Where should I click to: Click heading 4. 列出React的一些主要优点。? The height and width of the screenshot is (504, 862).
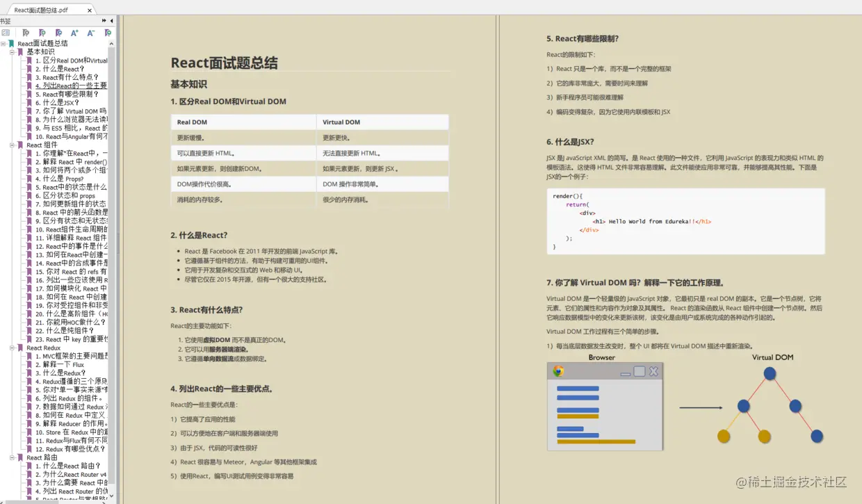(x=222, y=389)
